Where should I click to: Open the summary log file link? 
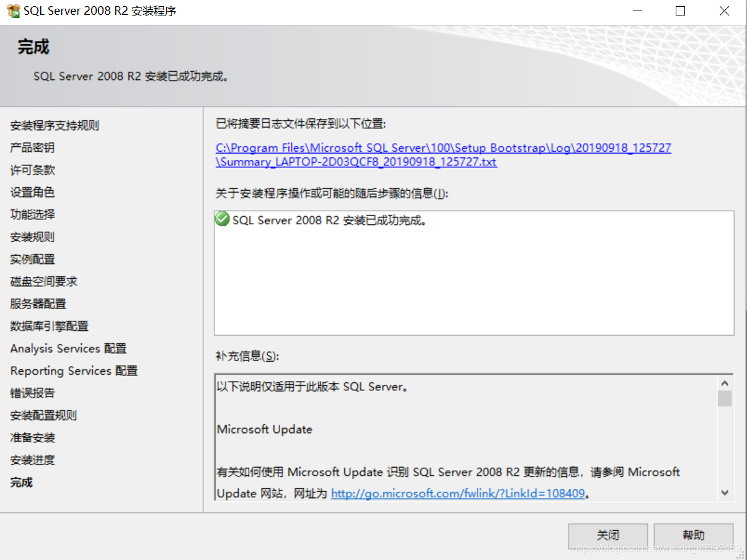443,155
